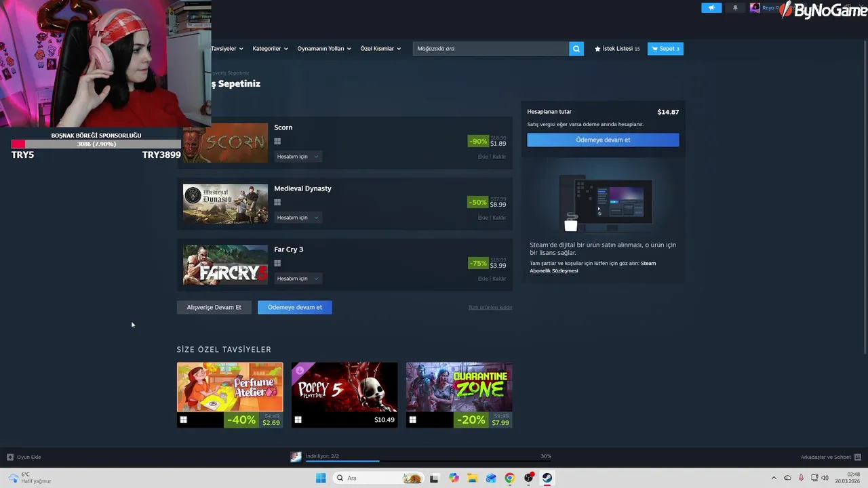Click the taskbar Ara search box
This screenshot has height=488, width=868.
tap(378, 478)
